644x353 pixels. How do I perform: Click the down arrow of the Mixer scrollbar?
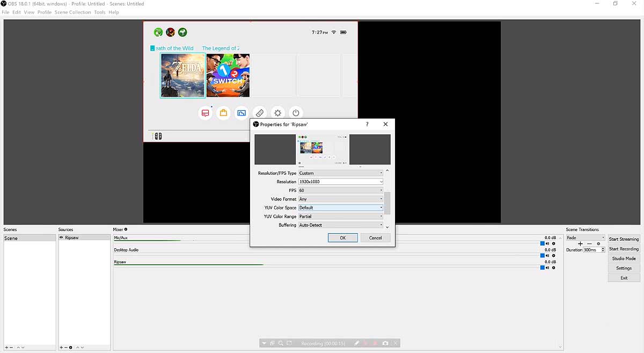(561, 347)
